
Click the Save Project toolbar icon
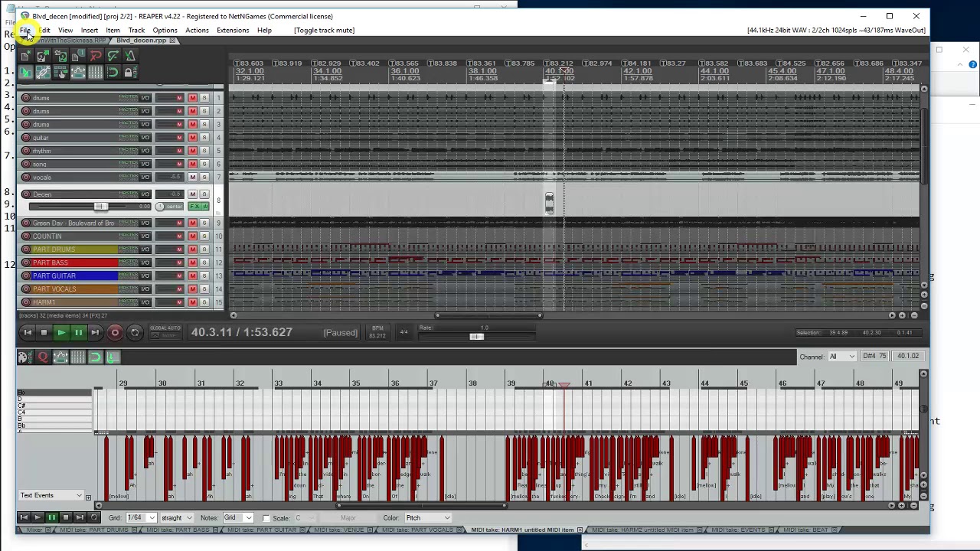pyautogui.click(x=60, y=56)
